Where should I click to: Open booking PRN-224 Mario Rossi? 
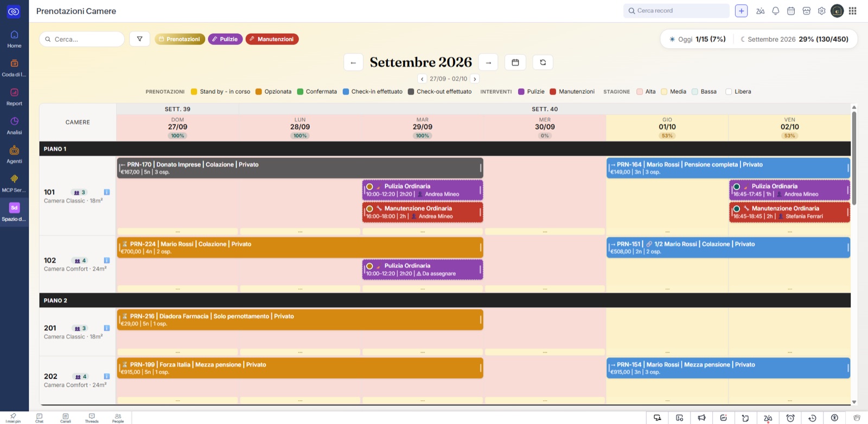pos(300,248)
